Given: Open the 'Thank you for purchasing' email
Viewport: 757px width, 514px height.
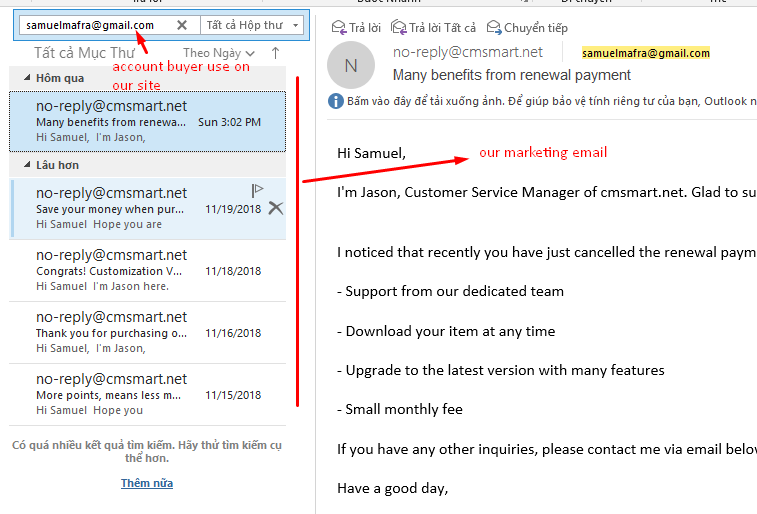Looking at the screenshot, I should 147,332.
